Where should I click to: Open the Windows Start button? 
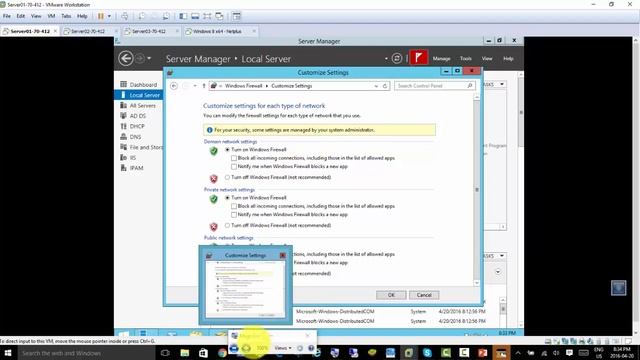pyautogui.click(x=8, y=353)
